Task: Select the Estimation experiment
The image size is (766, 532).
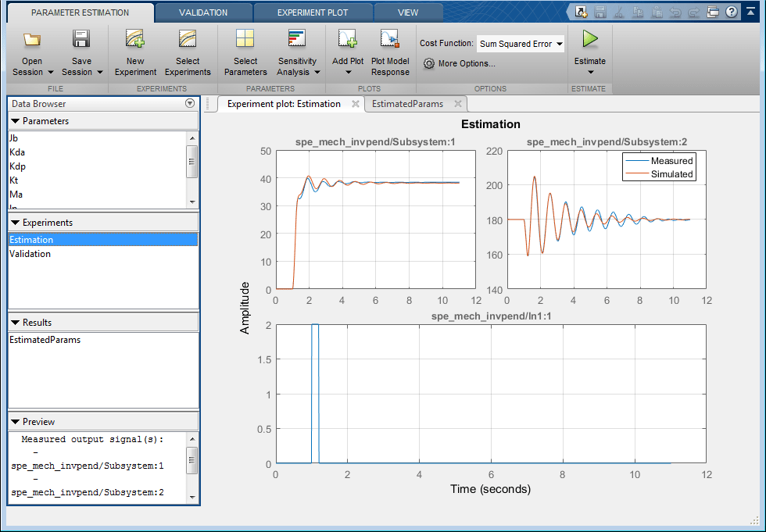Action: (x=103, y=240)
